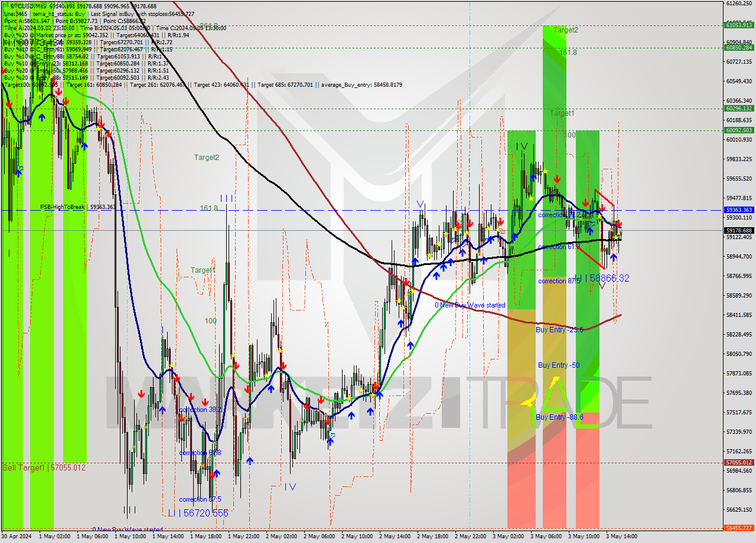This screenshot has width=756, height=543.
Task: Click the green 60296.132 price axis tag
Action: point(739,108)
